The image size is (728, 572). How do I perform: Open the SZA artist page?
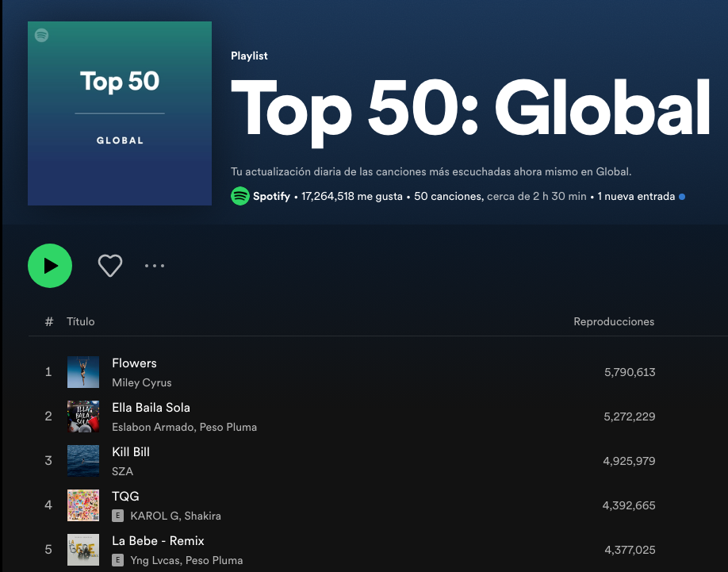pos(122,471)
